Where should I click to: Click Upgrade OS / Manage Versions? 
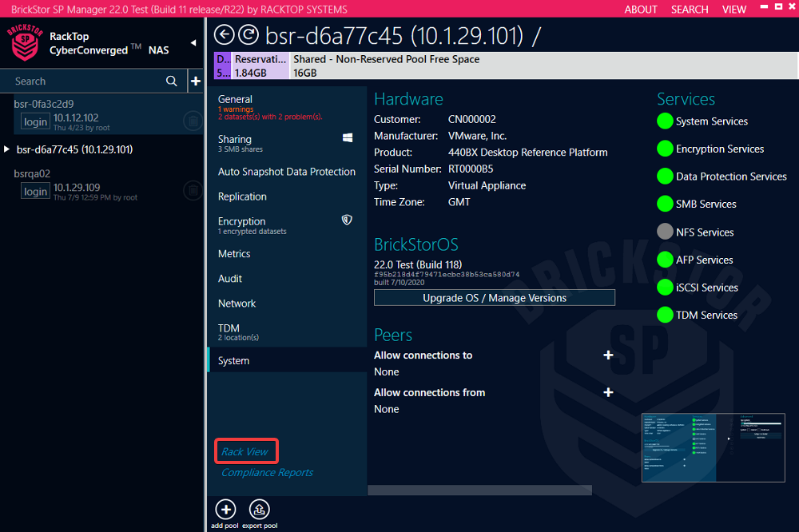[x=494, y=297]
